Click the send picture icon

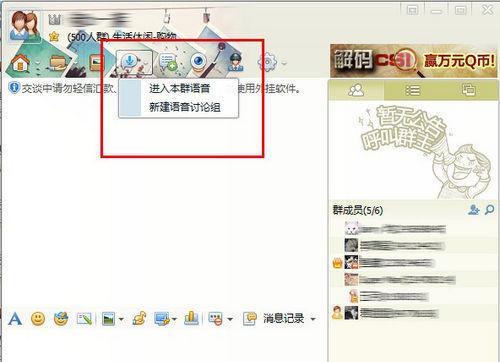(108, 319)
